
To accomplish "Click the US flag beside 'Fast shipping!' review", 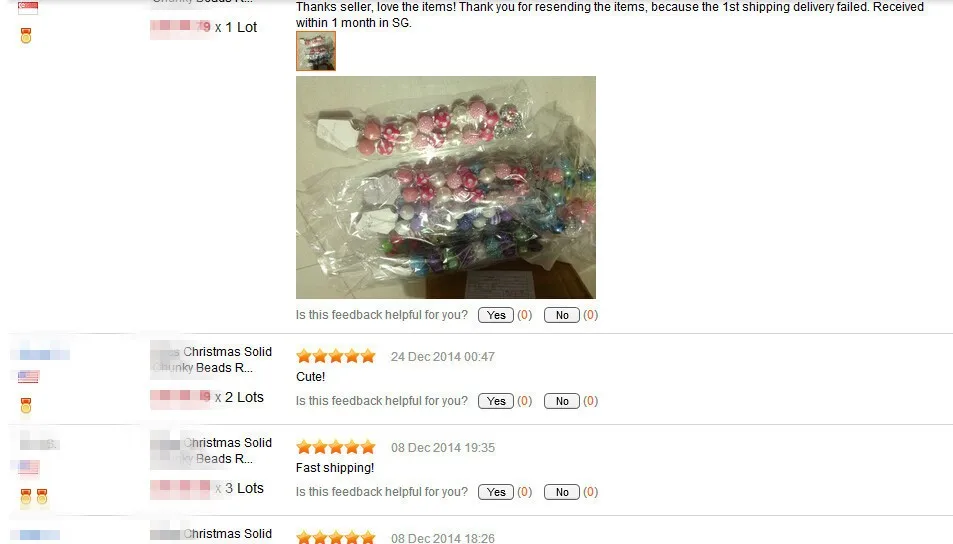I will (28, 467).
